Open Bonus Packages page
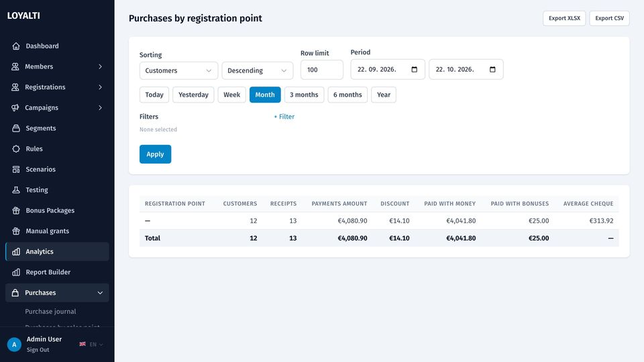The height and width of the screenshot is (362, 644). pyautogui.click(x=57, y=210)
